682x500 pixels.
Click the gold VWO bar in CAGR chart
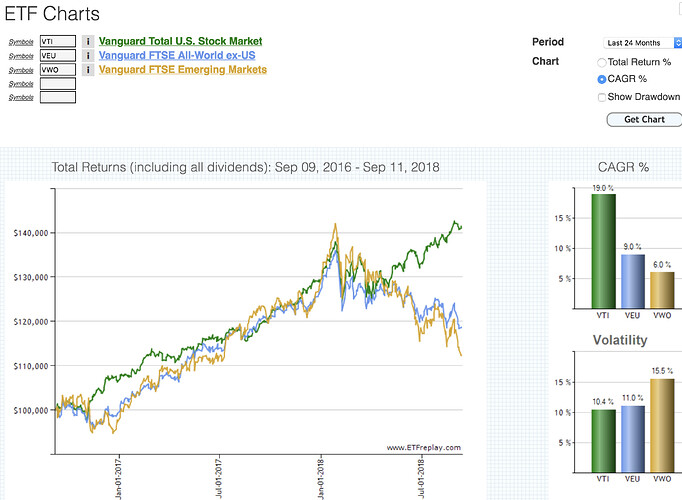coord(662,290)
